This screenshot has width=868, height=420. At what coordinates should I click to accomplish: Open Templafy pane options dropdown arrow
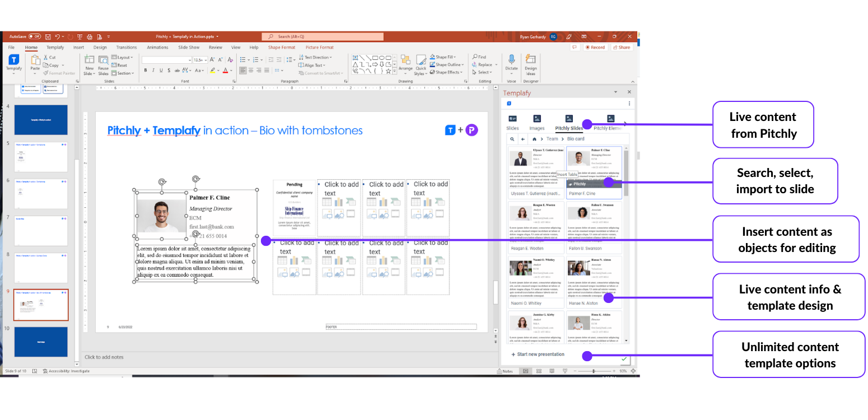(x=616, y=92)
